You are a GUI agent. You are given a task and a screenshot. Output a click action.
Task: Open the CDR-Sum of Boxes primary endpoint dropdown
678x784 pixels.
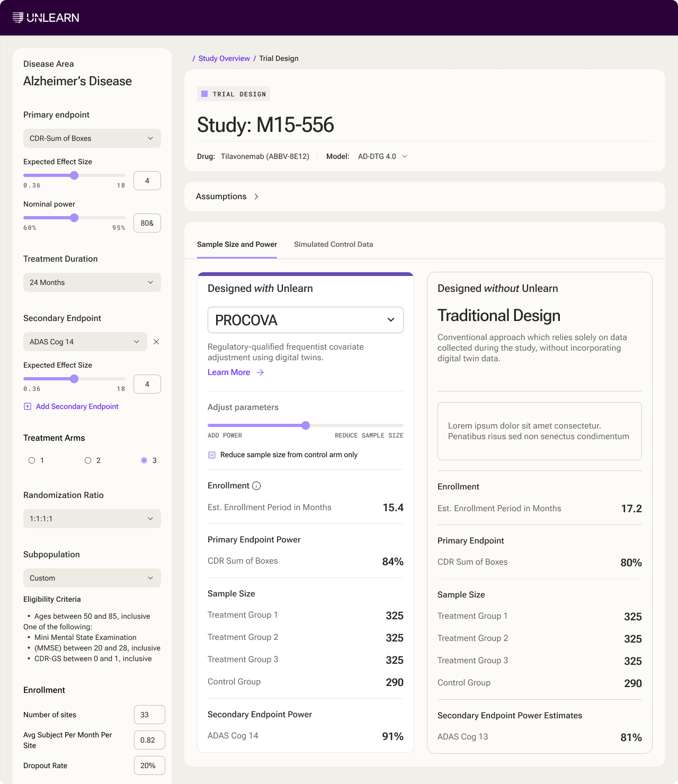[92, 138]
